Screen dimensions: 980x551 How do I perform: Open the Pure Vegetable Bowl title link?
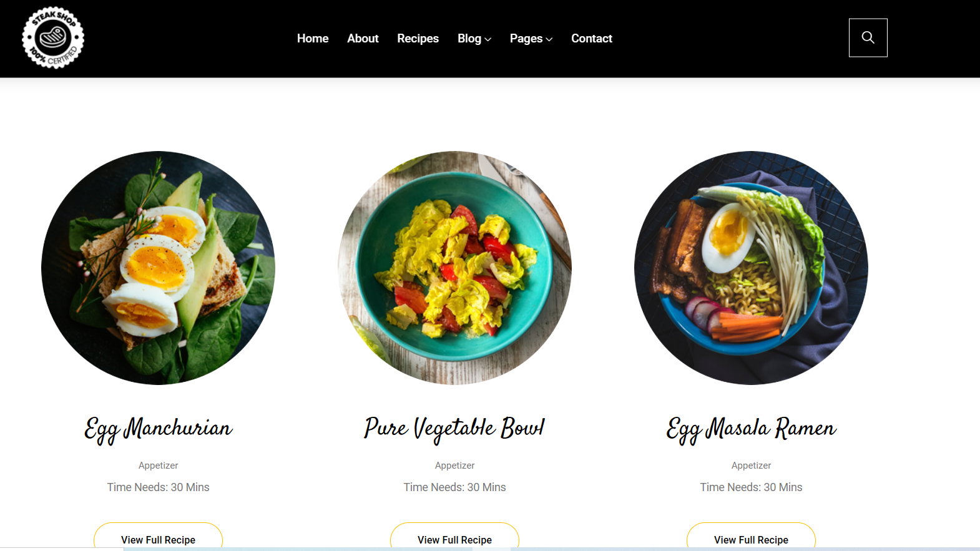click(454, 429)
